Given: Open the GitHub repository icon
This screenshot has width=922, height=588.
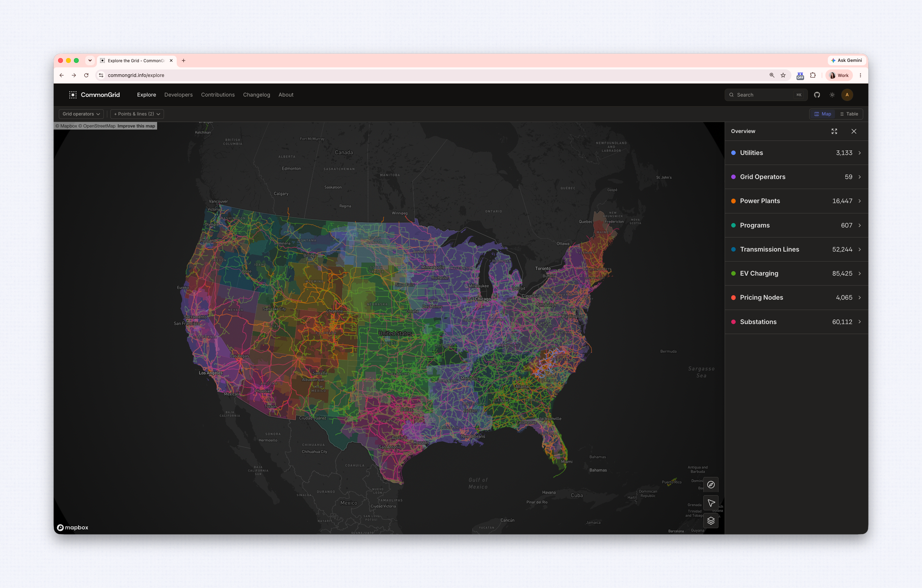Looking at the screenshot, I should (x=817, y=95).
